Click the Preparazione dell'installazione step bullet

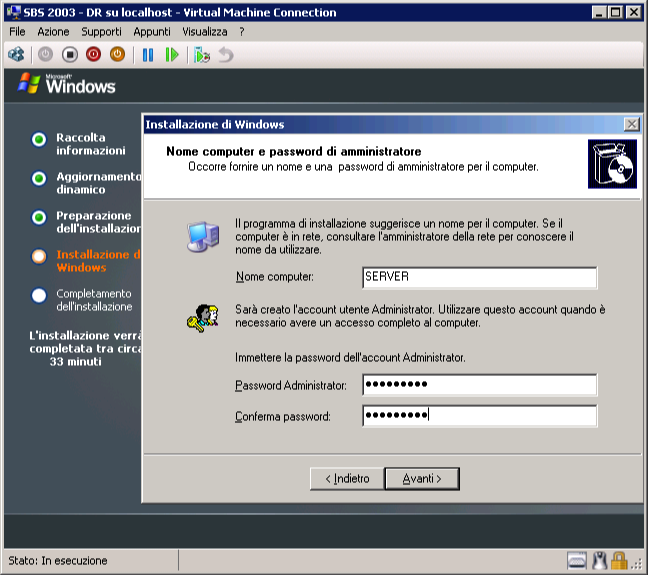tap(39, 217)
